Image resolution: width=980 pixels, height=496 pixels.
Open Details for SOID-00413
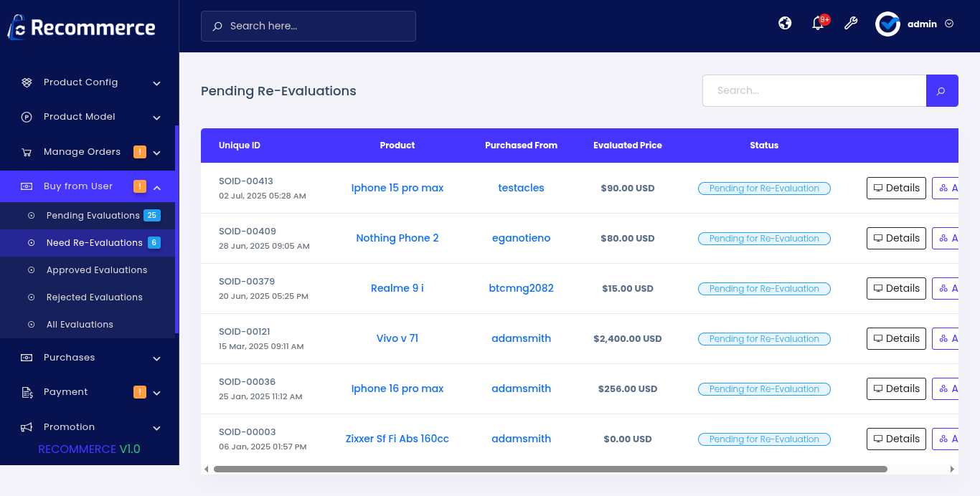click(896, 188)
